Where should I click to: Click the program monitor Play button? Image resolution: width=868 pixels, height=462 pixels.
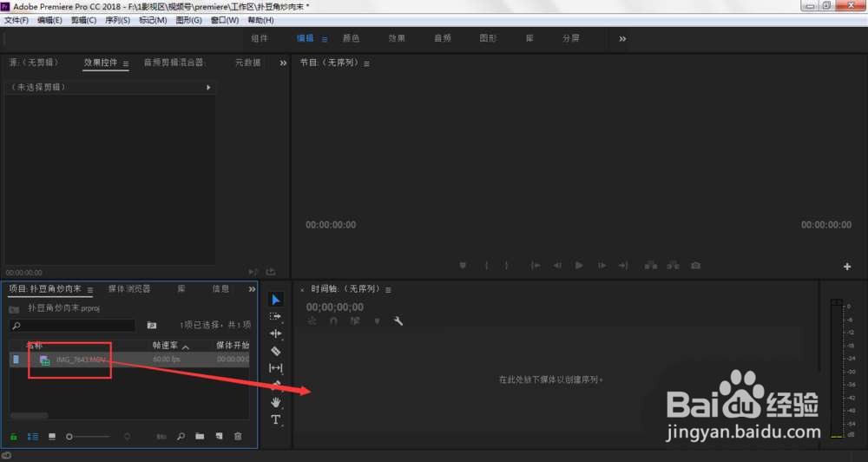(579, 266)
